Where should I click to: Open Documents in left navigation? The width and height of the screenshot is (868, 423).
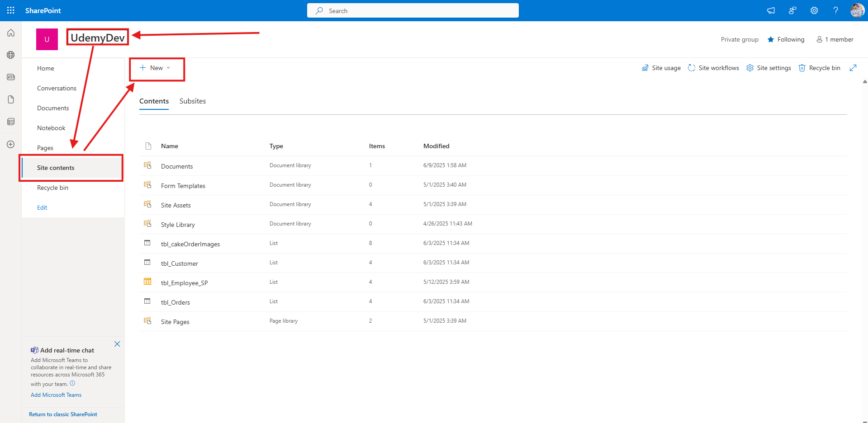[53, 108]
